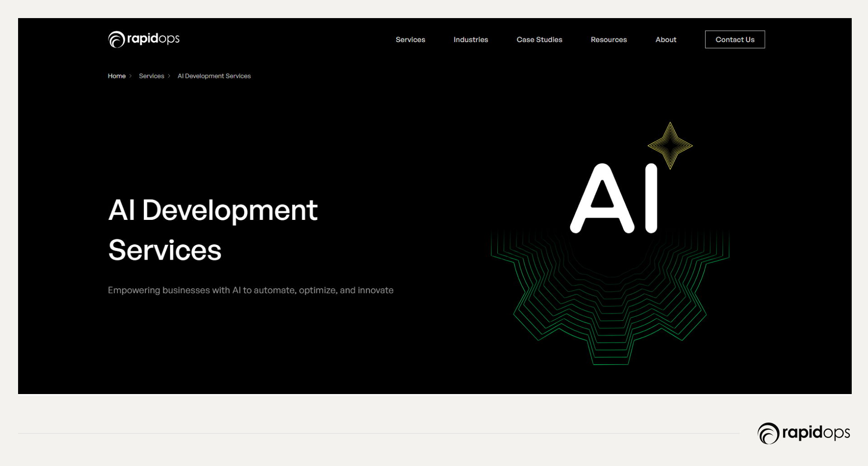This screenshot has height=466, width=868.
Task: Expand the Resources menu item
Action: pos(609,40)
